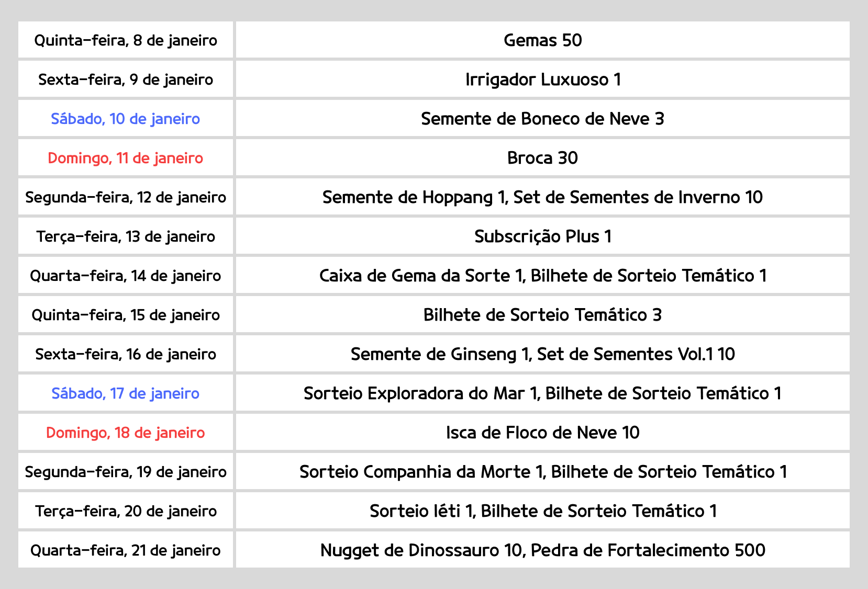Select the Irrigador Luxuoso 1 reward
The width and height of the screenshot is (868, 589).
pyautogui.click(x=542, y=80)
